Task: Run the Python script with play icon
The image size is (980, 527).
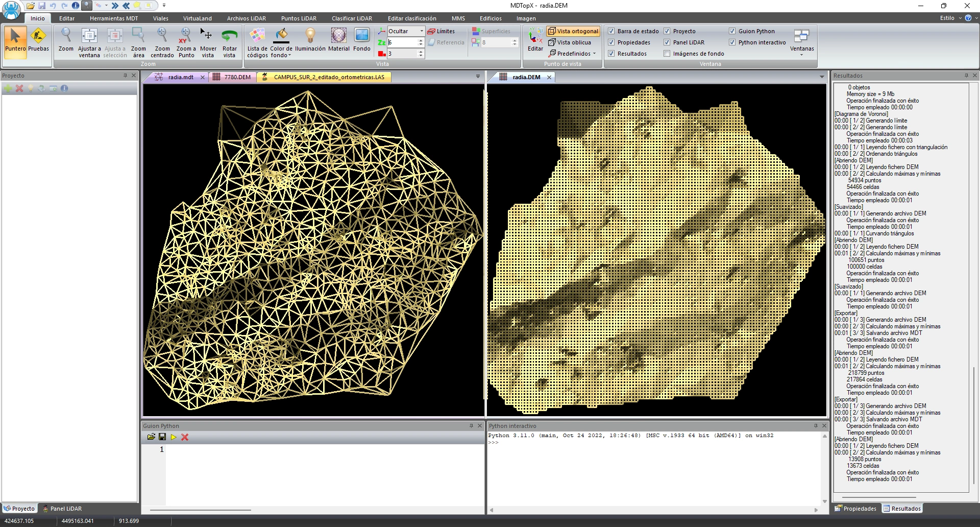Action: 174,437
